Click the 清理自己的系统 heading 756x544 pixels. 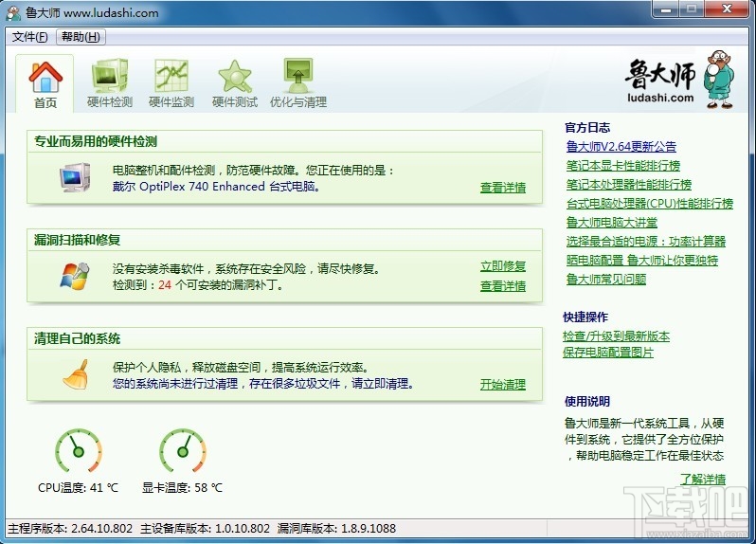point(77,338)
